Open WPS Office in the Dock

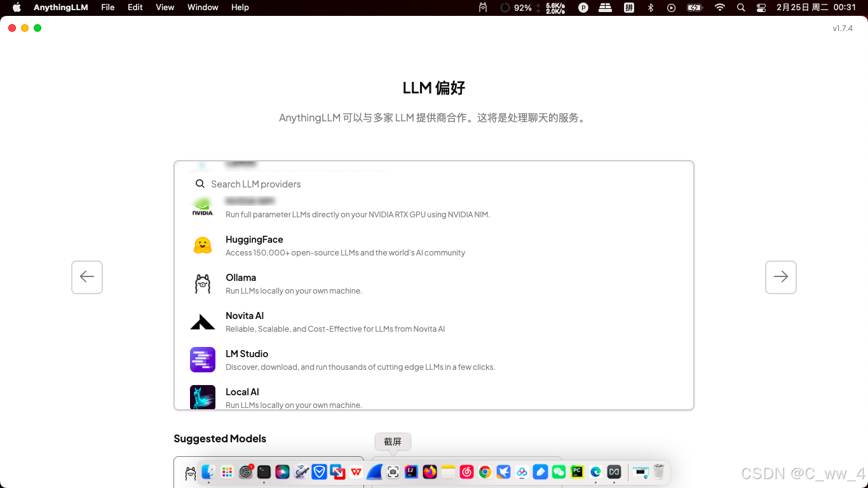[x=356, y=472]
